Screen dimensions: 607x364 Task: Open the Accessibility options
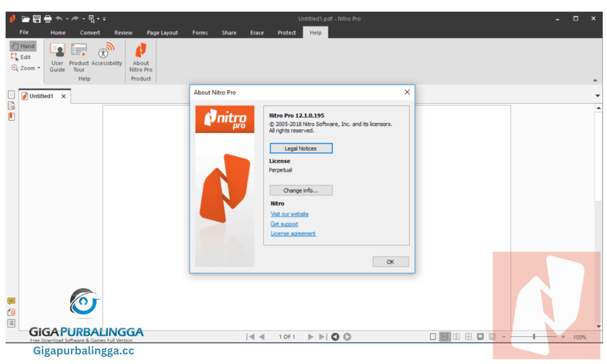tap(107, 55)
